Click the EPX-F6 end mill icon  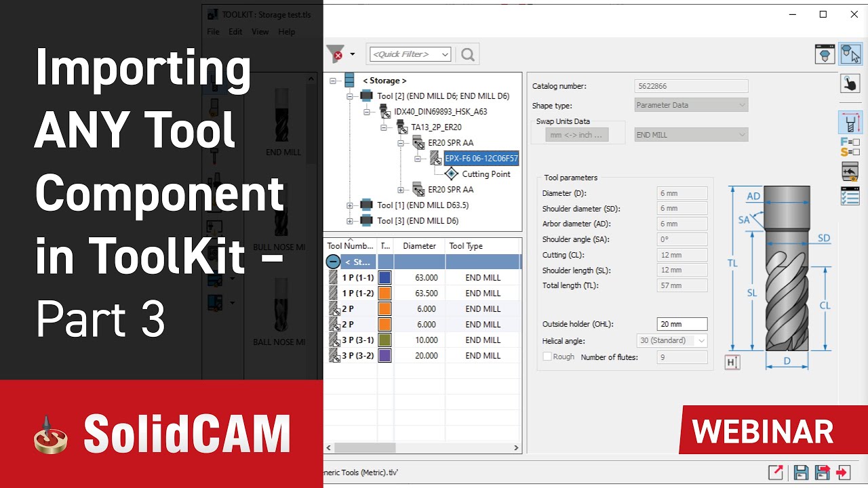pos(436,159)
